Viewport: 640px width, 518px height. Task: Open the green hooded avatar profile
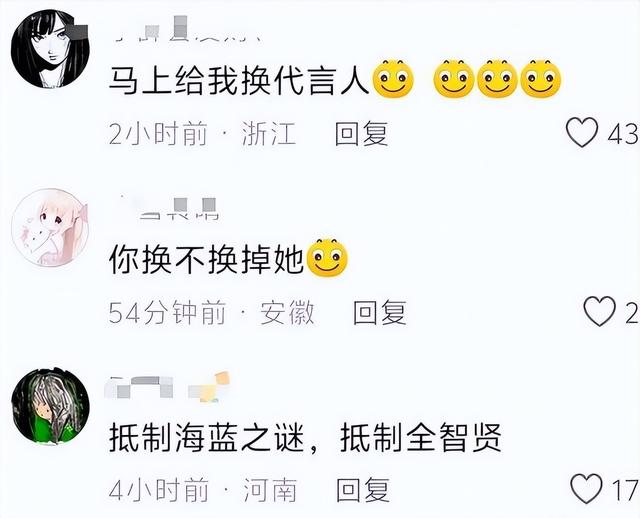(x=50, y=405)
